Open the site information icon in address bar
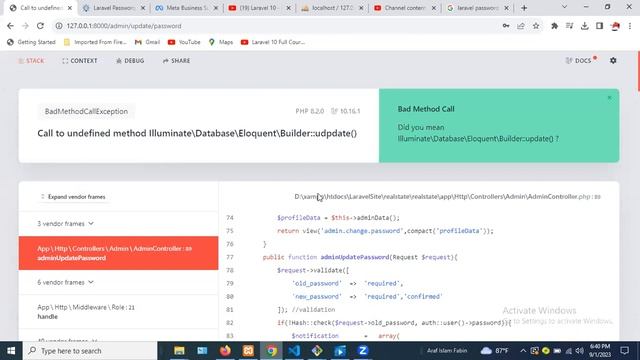This screenshot has width=640, height=360. [59, 26]
